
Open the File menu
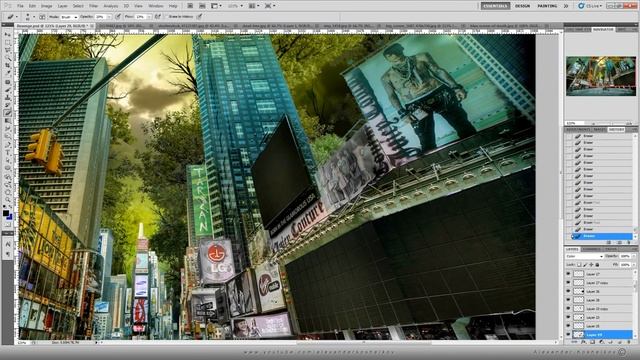(x=20, y=6)
